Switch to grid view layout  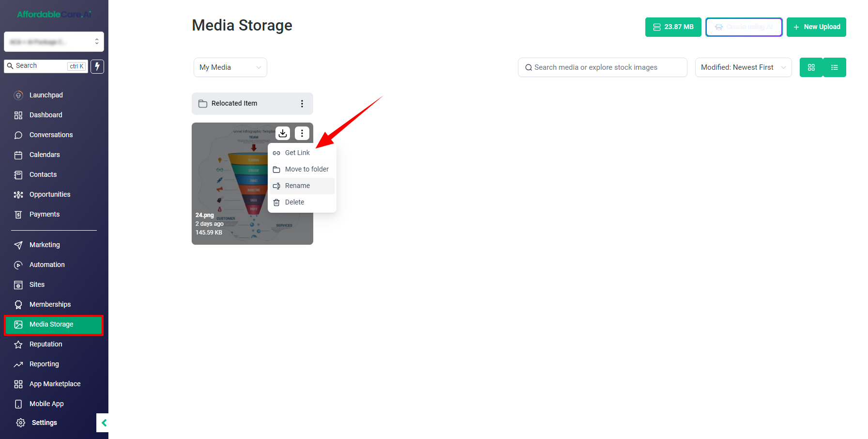(811, 67)
